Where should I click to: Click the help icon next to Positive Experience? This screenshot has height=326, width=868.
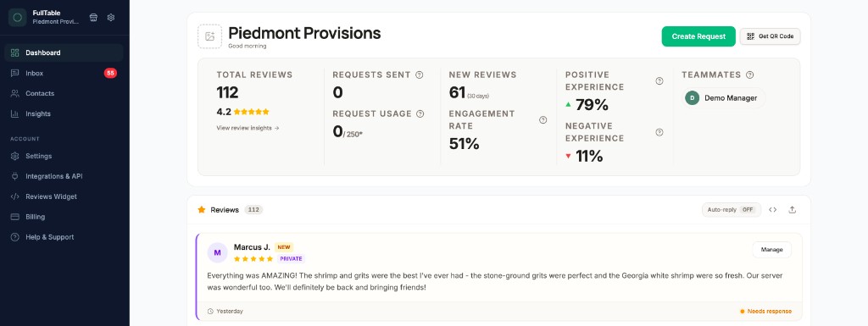[x=659, y=80]
